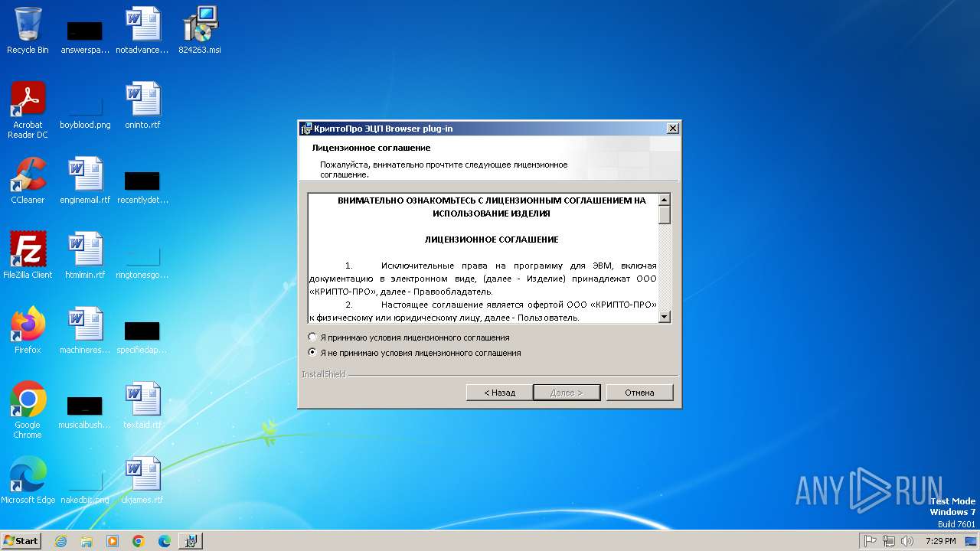Viewport: 980px width, 551px height.
Task: Select the machineres document icon
Action: 85,331
